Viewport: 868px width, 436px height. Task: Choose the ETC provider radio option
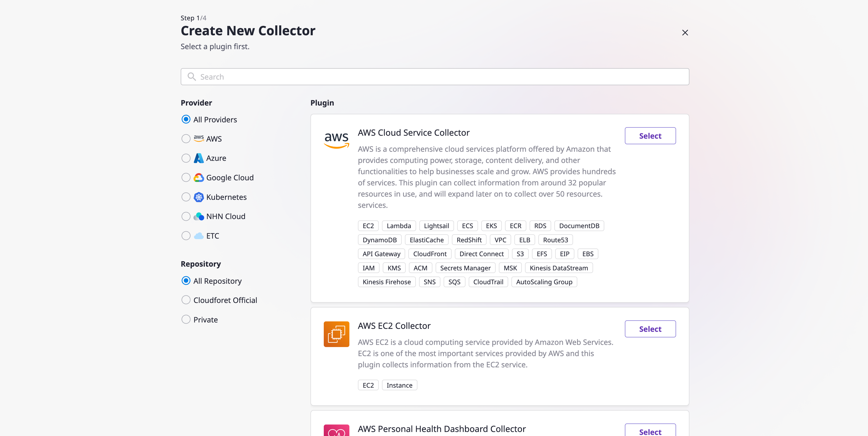pyautogui.click(x=186, y=236)
